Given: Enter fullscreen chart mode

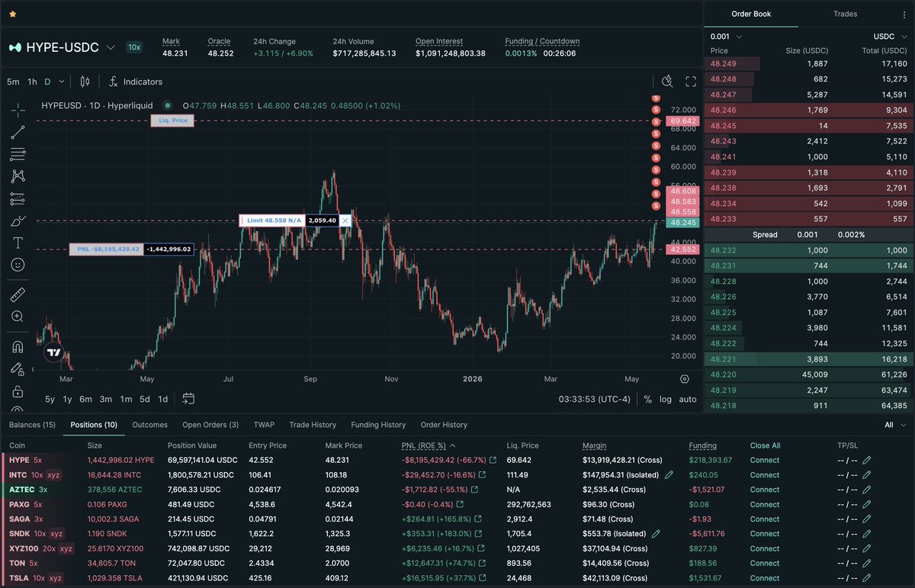Looking at the screenshot, I should point(691,82).
